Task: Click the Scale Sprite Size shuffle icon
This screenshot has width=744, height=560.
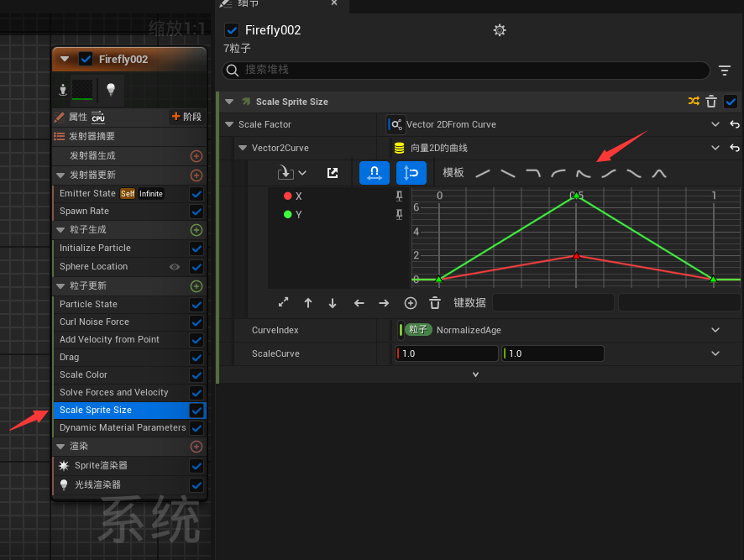Action: click(694, 101)
